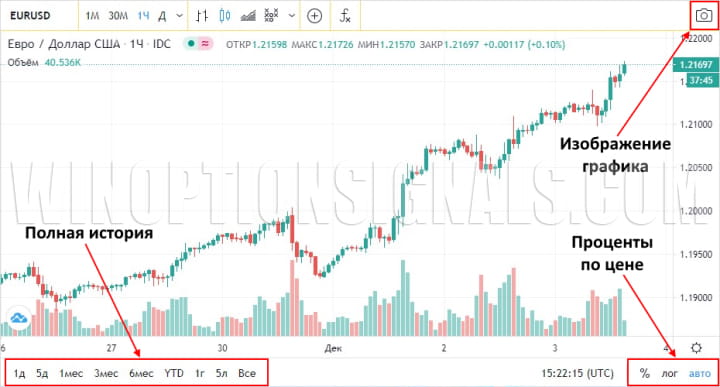Select the 1Ч timeframe
720x387 pixels.
coord(143,16)
